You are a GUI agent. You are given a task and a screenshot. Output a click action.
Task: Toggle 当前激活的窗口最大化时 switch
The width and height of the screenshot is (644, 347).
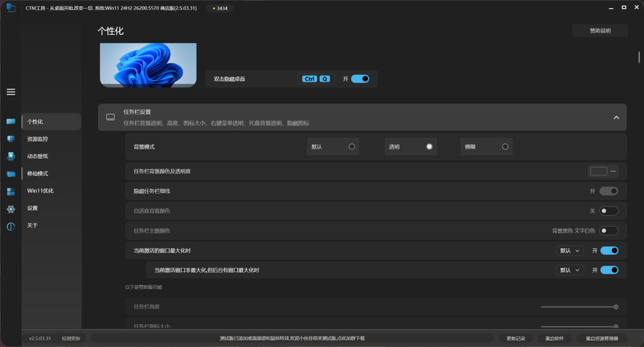pyautogui.click(x=609, y=250)
